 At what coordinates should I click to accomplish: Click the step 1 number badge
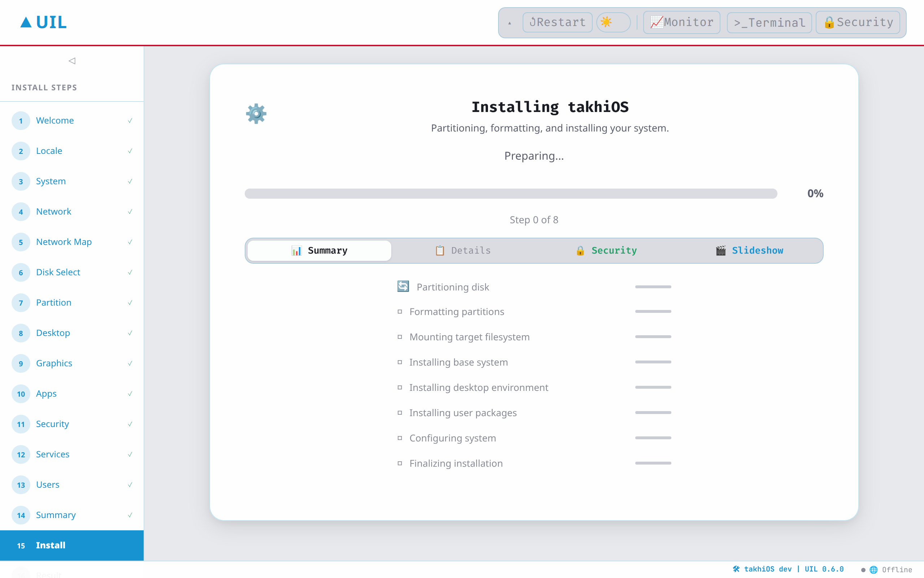pyautogui.click(x=21, y=121)
